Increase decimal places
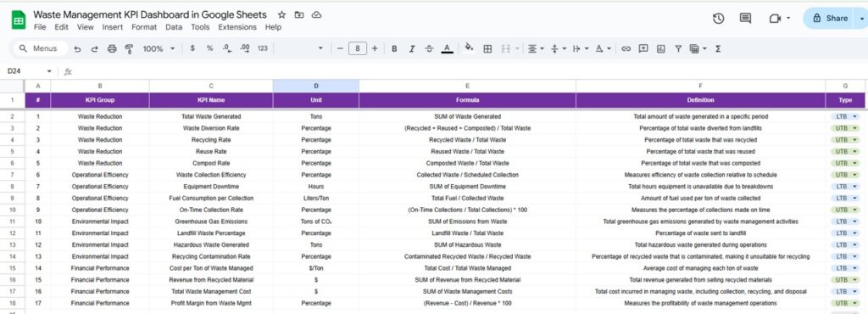This screenshot has width=868, height=314. coord(245,48)
